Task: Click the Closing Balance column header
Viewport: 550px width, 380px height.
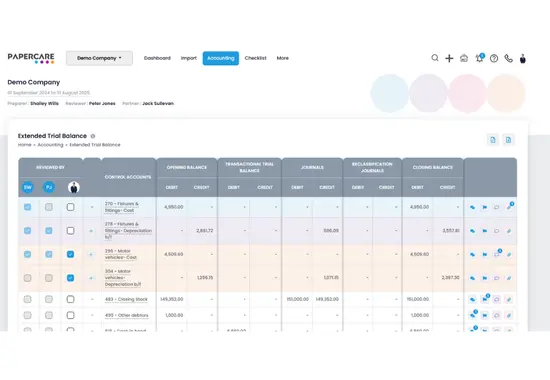Action: (x=432, y=167)
